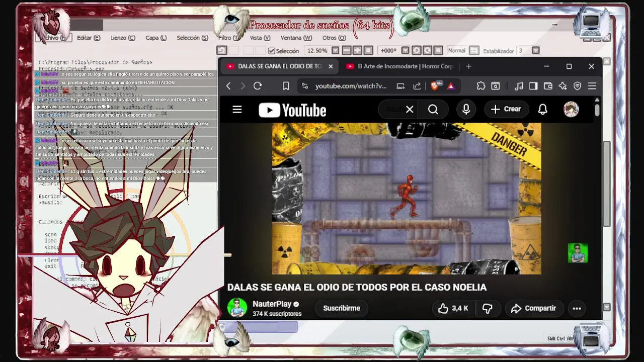
Task: Open the Brave Rewards triangle icon
Action: point(450,86)
